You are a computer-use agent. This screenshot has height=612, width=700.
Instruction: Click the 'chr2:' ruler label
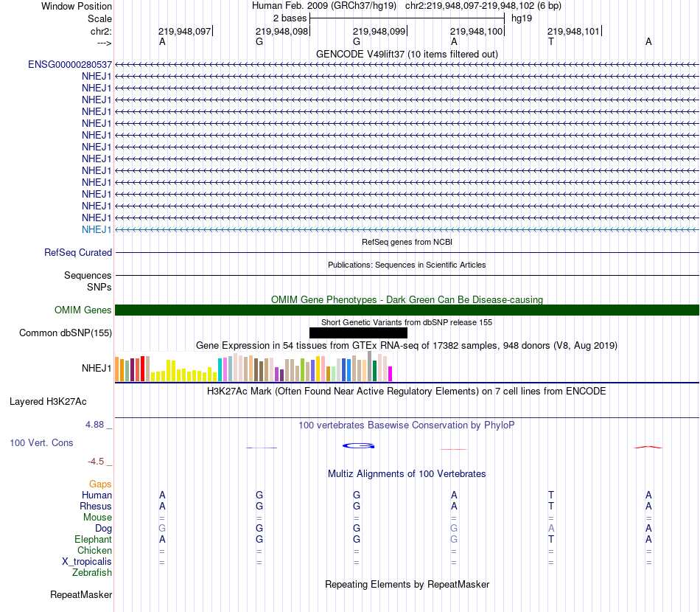[x=101, y=31]
